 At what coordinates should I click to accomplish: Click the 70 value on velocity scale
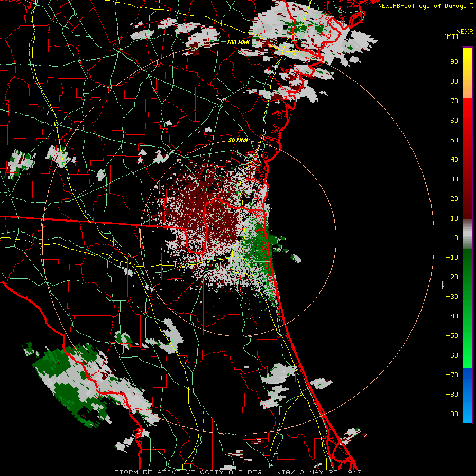[x=454, y=101]
